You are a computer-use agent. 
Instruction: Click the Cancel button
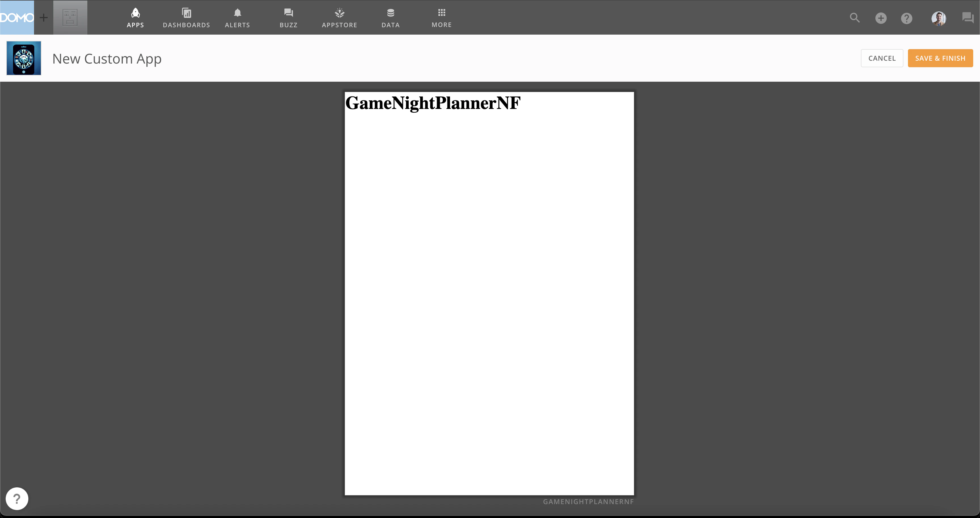882,58
